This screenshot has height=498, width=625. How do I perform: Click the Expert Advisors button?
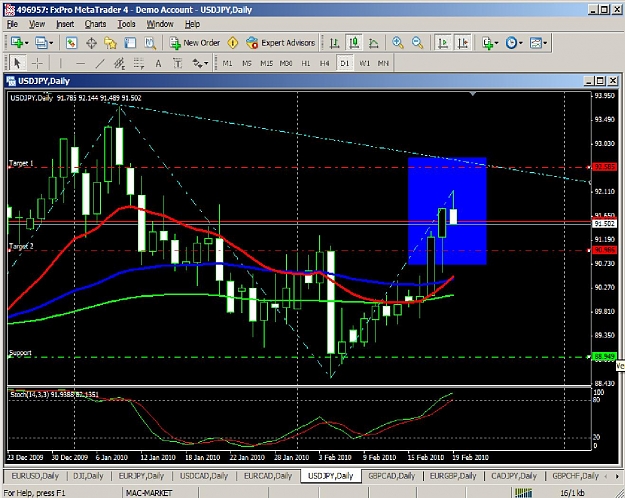pos(281,43)
